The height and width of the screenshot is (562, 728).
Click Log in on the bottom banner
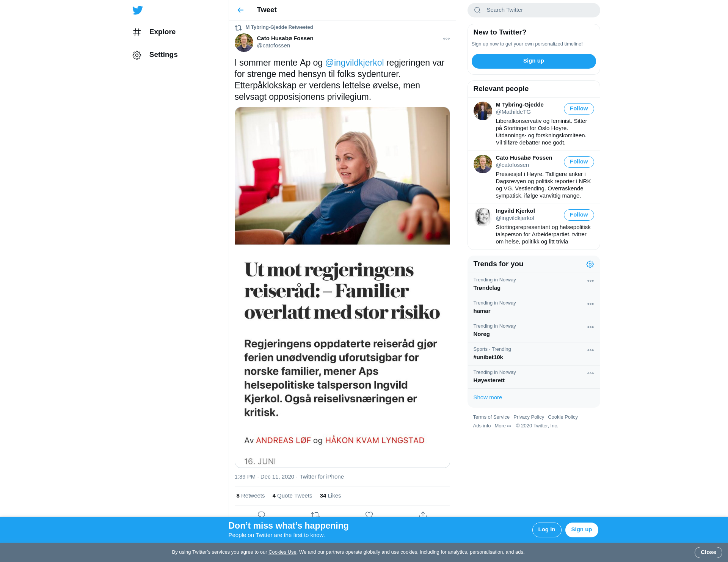coord(546,530)
